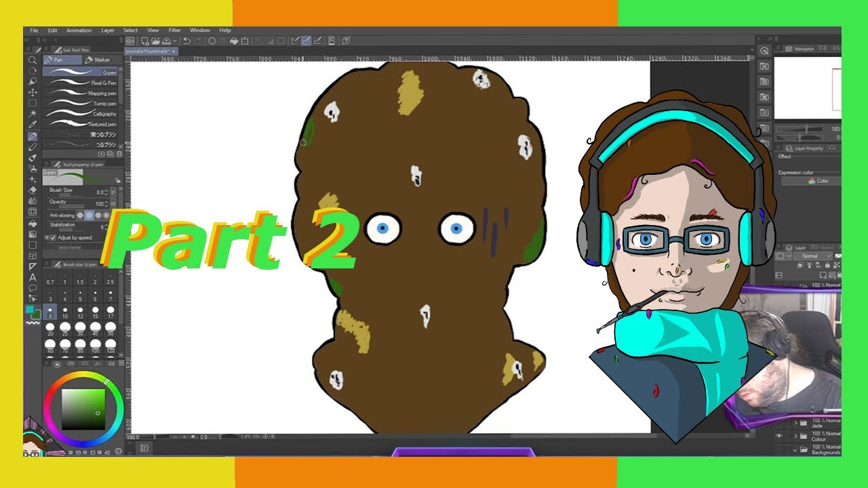
Task: Pick brush size 8 preset
Action: pyautogui.click(x=50, y=312)
